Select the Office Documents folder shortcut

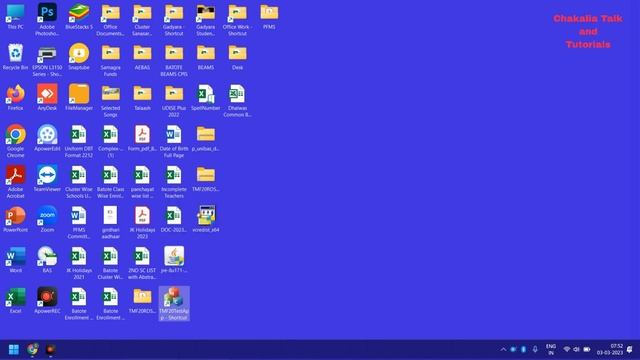click(111, 20)
